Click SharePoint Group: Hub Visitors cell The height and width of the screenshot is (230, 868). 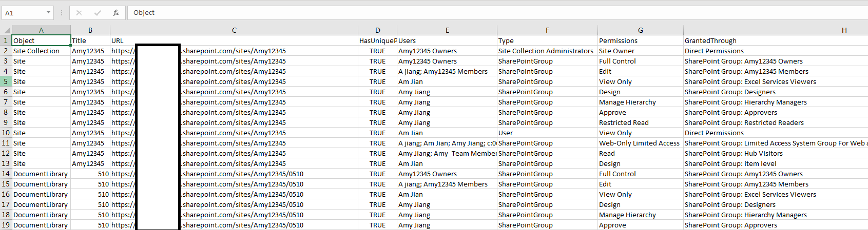[776, 153]
